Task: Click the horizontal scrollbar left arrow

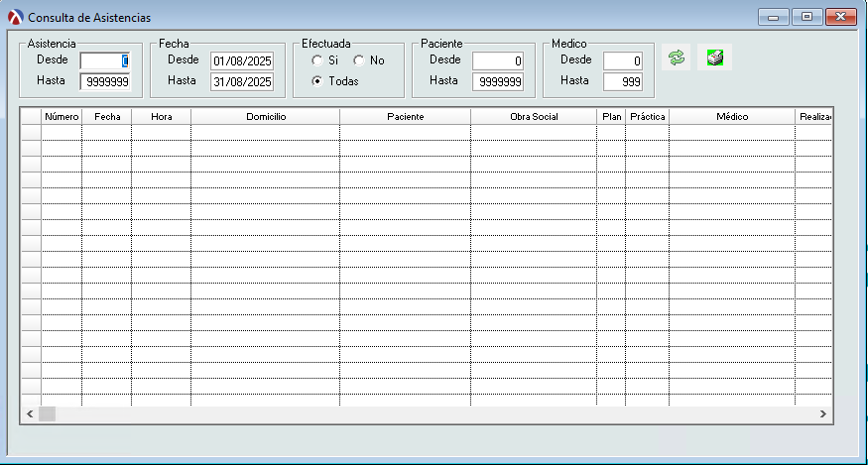Action: (30, 413)
